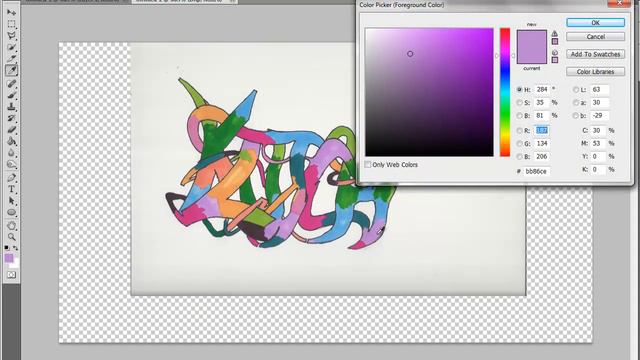Click the Add To Swatches button

(x=596, y=54)
